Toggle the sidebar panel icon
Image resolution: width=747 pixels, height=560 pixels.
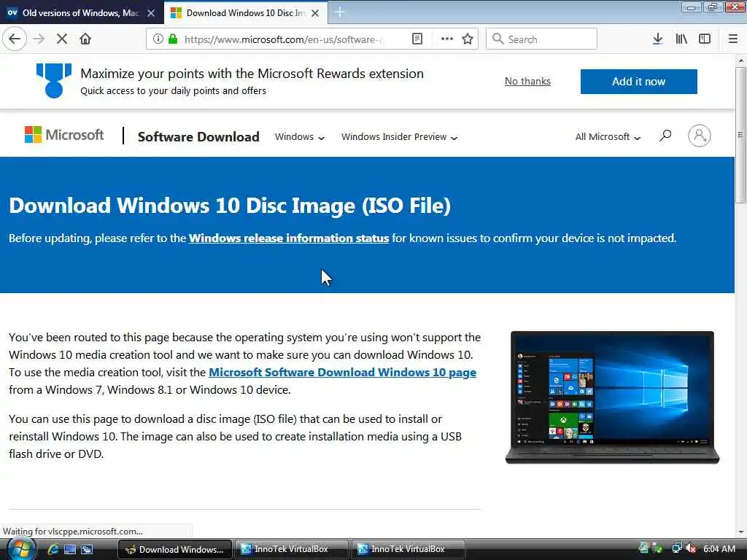coord(705,39)
